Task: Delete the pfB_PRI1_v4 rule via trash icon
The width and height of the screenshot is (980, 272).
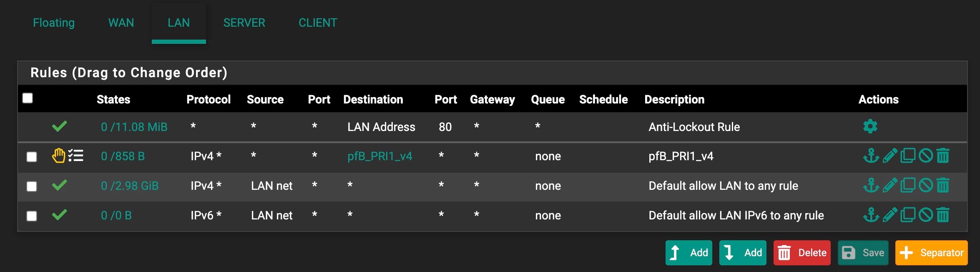Action: pyautogui.click(x=943, y=156)
